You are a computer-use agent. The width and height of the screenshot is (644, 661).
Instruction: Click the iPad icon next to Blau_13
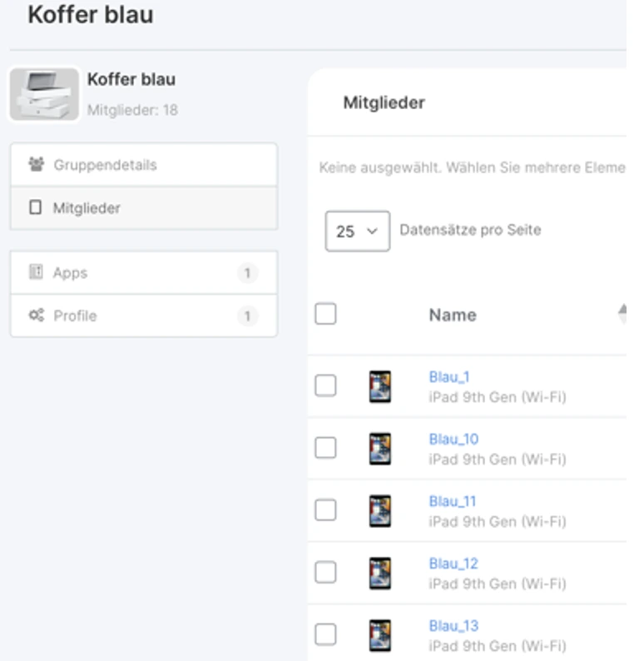tap(379, 635)
